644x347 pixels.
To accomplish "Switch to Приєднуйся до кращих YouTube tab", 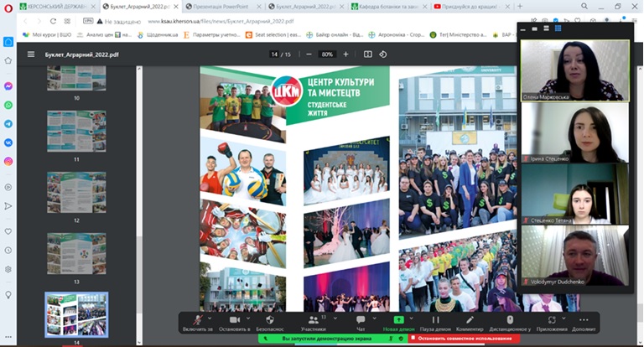I will tap(471, 7).
